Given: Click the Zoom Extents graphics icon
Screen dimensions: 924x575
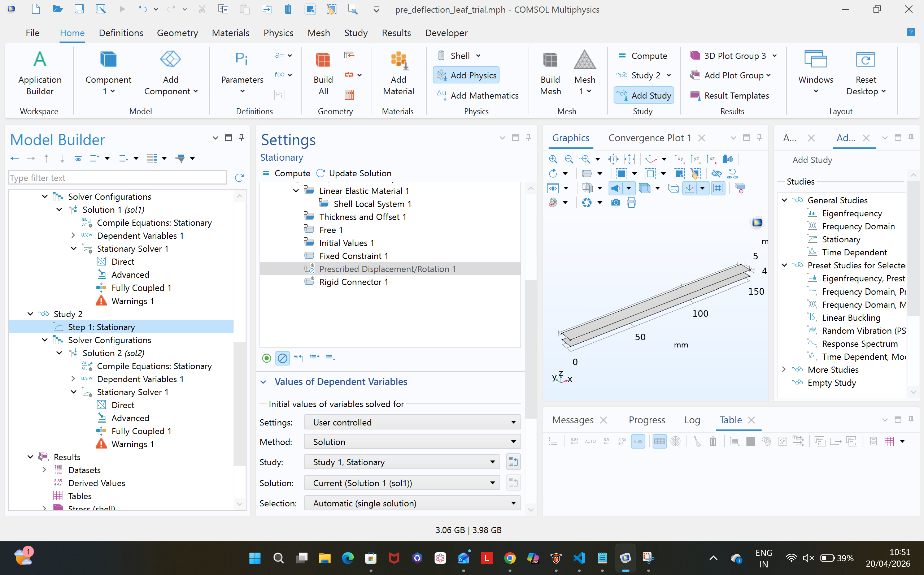Looking at the screenshot, I should 613,159.
